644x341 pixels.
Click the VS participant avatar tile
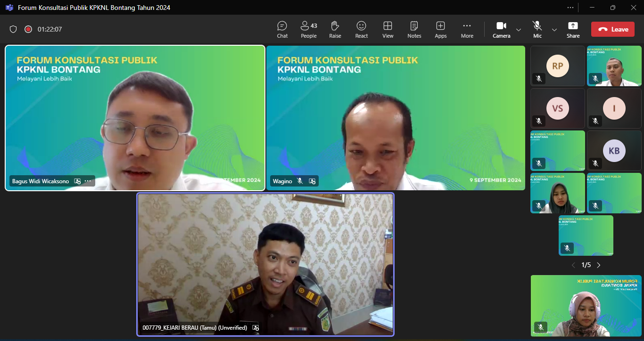[x=558, y=108]
